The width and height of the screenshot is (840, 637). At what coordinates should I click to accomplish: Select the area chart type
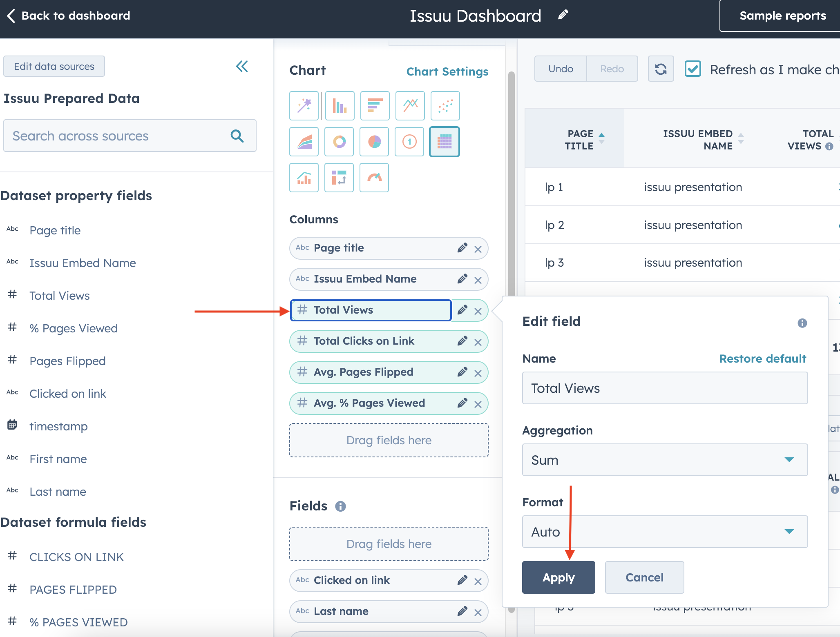coord(304,142)
